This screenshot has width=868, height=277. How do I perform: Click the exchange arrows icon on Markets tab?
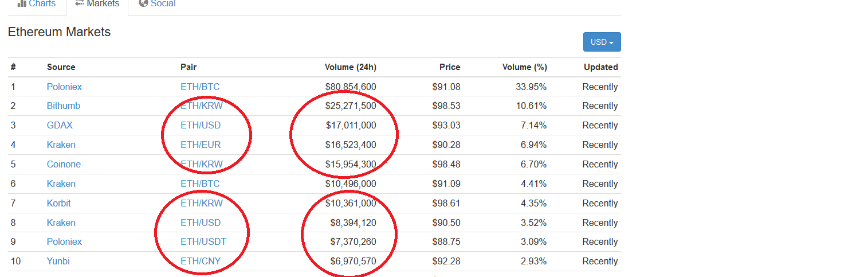(x=80, y=3)
